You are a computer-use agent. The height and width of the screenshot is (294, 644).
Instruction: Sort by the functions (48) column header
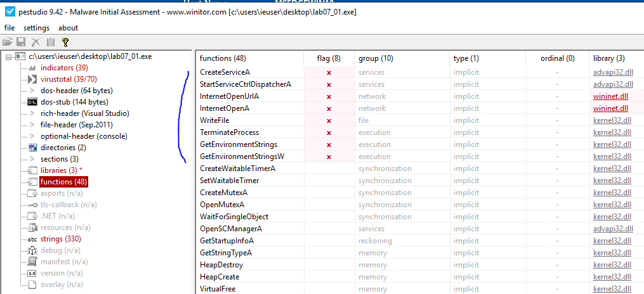tap(250, 59)
